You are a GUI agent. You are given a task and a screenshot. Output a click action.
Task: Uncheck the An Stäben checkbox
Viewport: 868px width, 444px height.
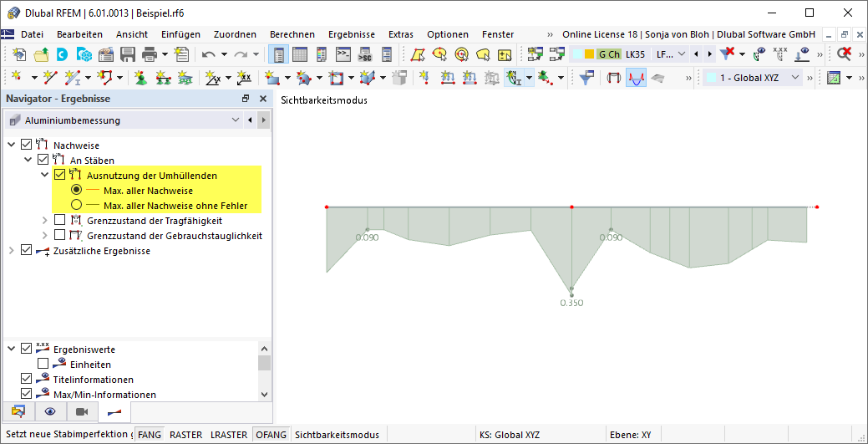pos(43,161)
